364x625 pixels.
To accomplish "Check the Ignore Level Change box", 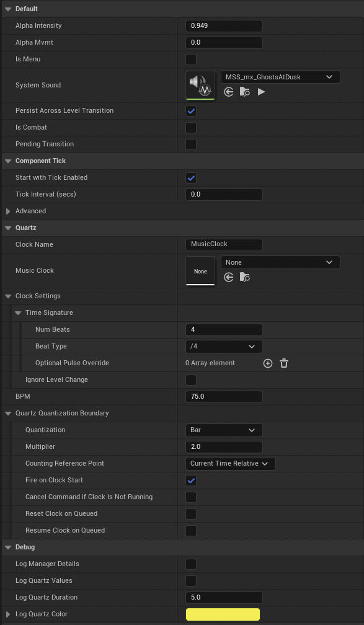I will (191, 380).
